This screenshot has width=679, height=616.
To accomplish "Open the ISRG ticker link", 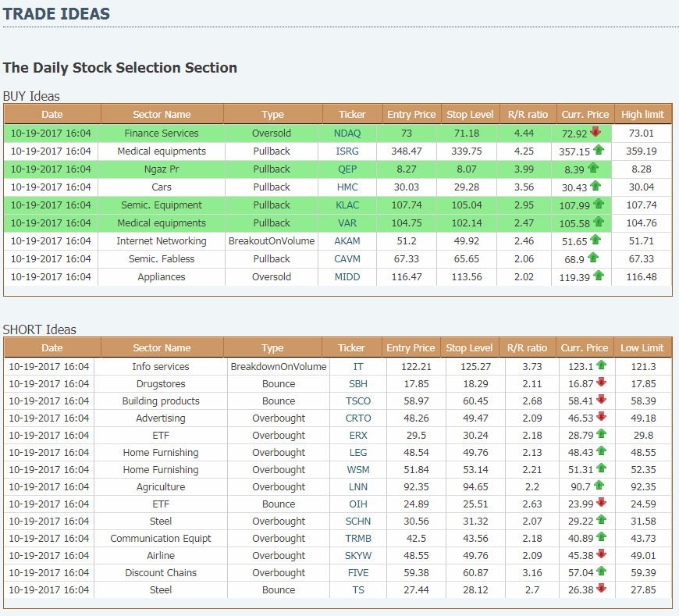I will 347,151.
